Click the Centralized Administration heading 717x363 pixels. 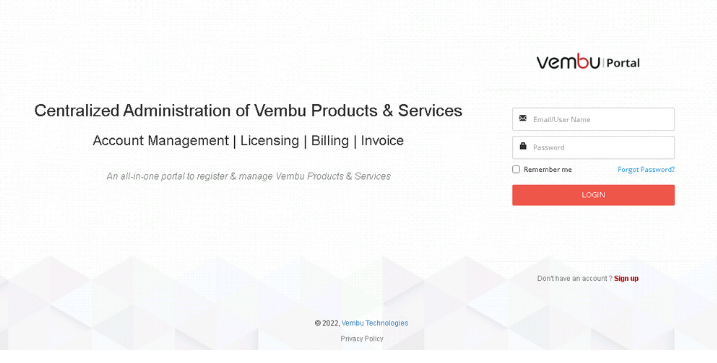coord(248,111)
